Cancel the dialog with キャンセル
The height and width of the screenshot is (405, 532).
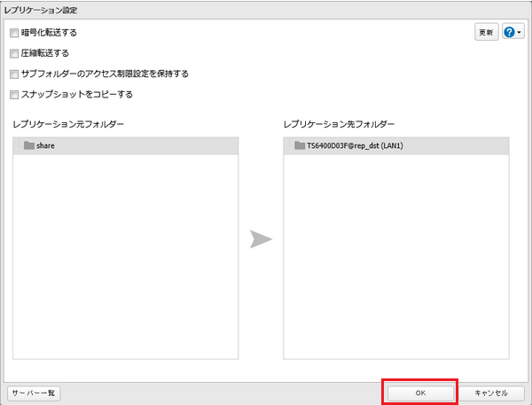point(491,393)
